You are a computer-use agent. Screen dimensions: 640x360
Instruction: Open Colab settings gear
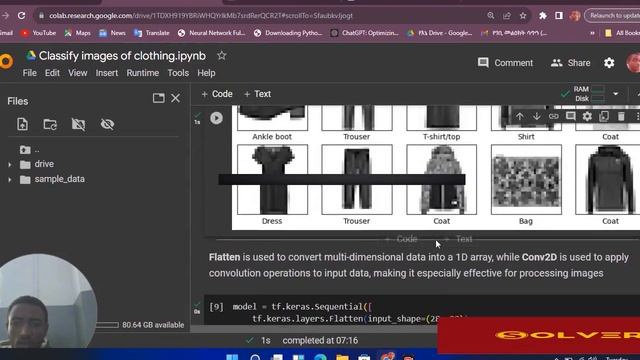tap(609, 63)
